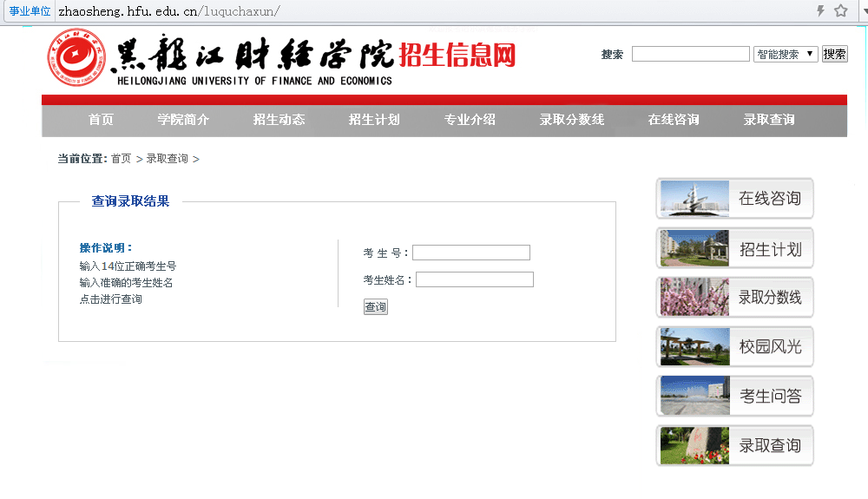Click the 查询录取结果 heading text
Image resolution: width=868 pixels, height=499 pixels.
click(130, 201)
